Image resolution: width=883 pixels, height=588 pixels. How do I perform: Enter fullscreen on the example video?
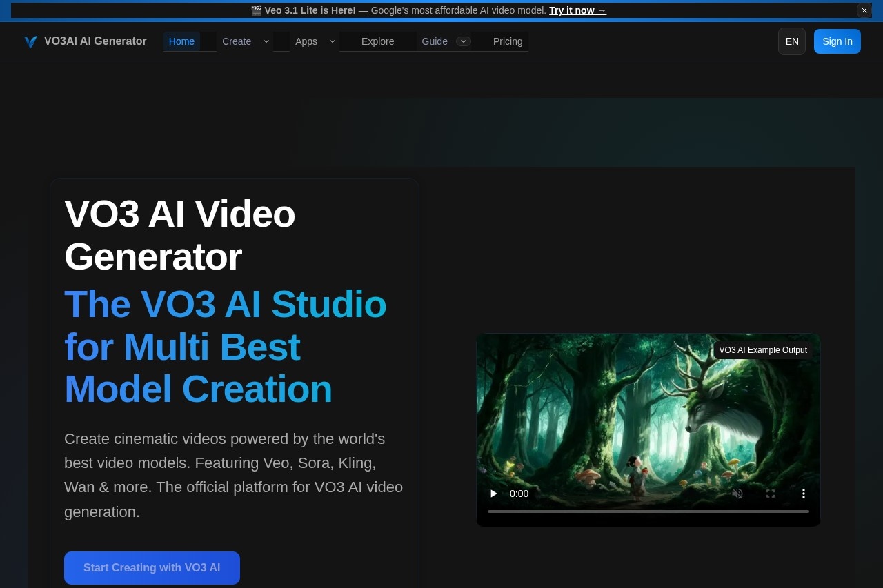(771, 494)
